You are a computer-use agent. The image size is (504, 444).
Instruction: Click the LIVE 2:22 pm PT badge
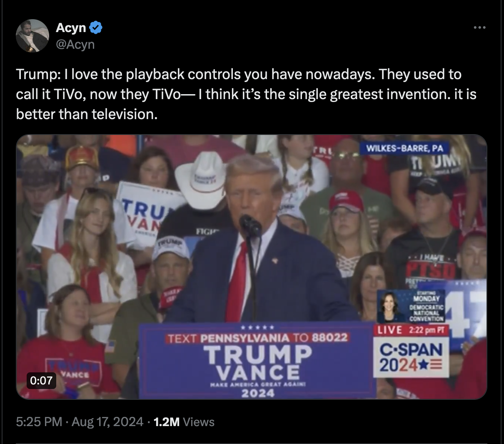(411, 330)
